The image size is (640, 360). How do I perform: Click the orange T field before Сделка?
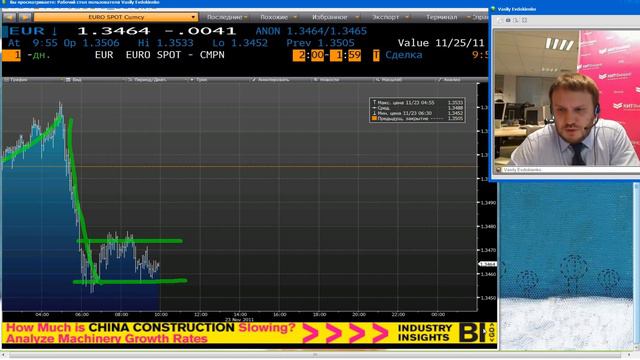376,55
